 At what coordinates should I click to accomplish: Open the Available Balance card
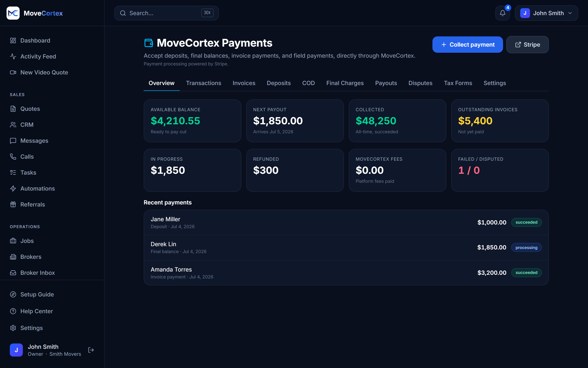click(193, 121)
